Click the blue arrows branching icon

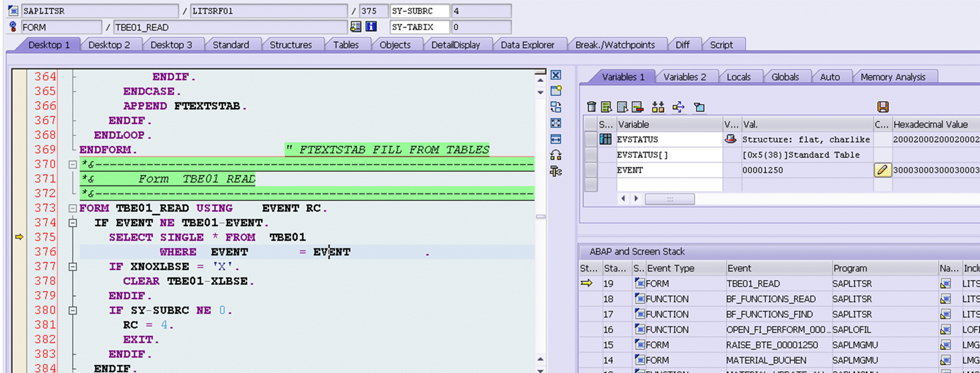click(679, 107)
